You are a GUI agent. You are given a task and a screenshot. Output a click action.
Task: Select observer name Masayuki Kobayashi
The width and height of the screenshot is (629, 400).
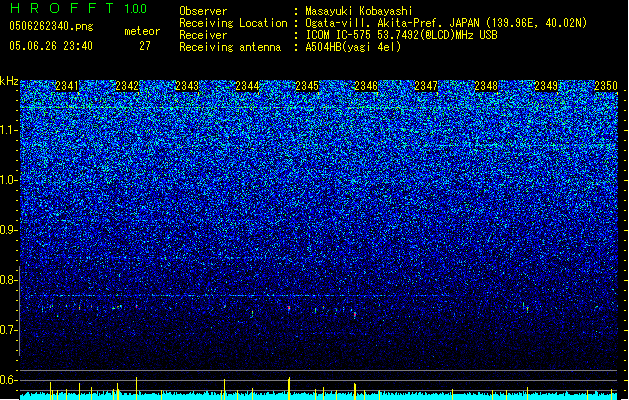[x=359, y=11]
